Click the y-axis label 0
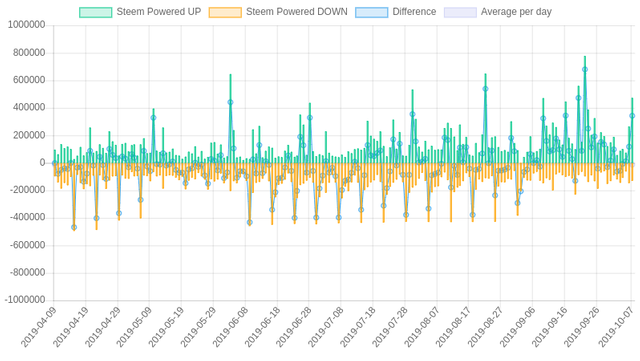 42,163
